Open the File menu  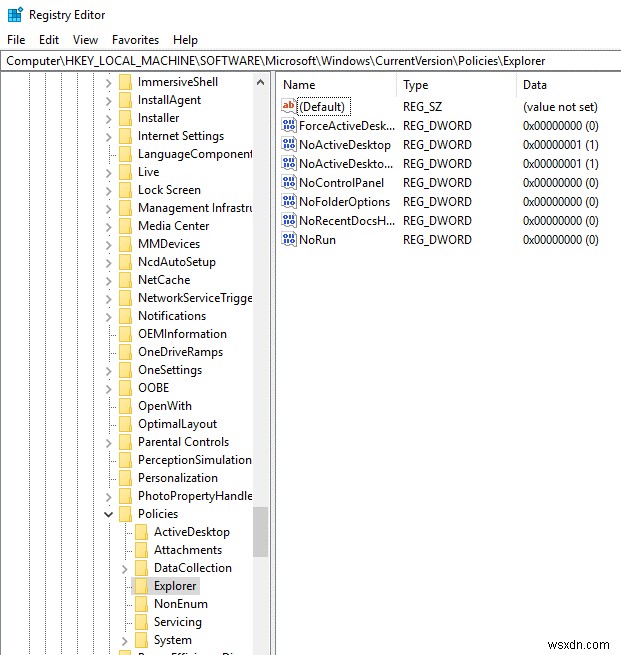16,40
